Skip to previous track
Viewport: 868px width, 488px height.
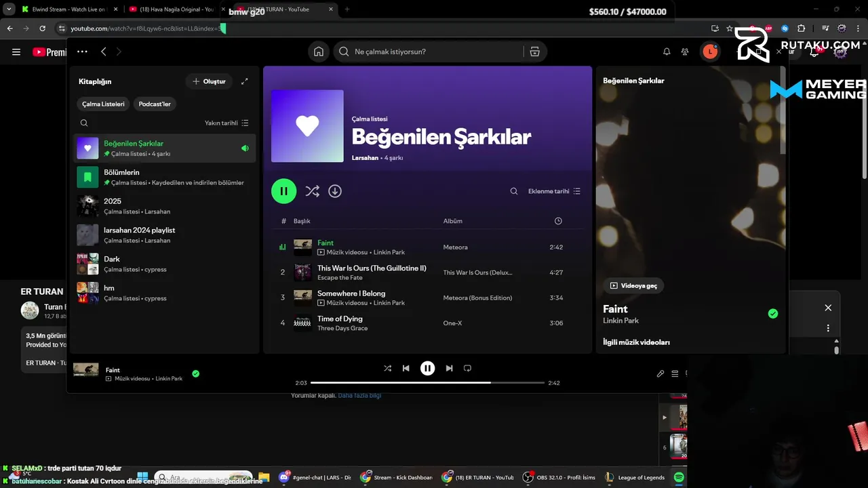(406, 368)
